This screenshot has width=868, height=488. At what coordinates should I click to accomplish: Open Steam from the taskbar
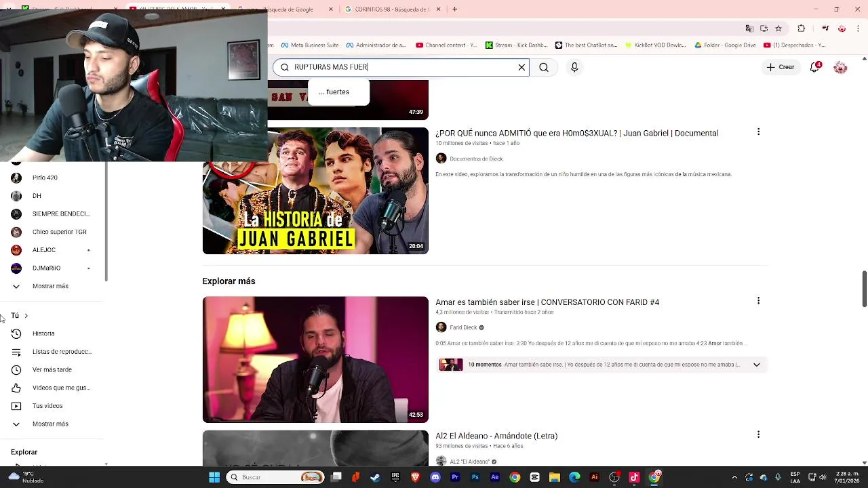[x=375, y=477]
